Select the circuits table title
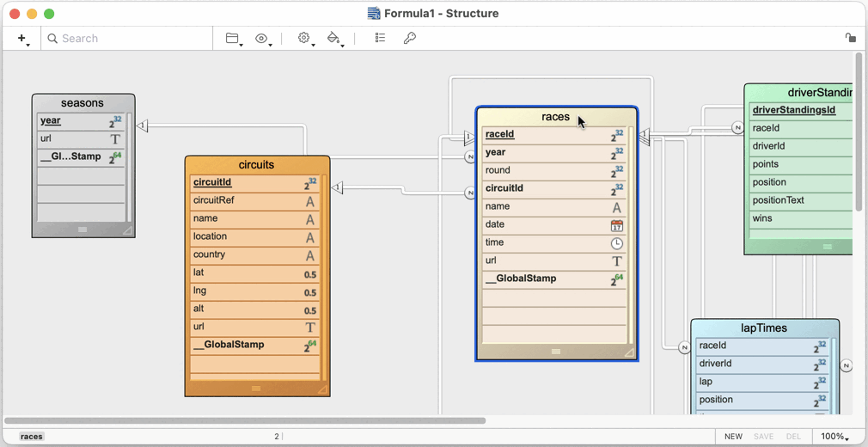The image size is (868, 447). [256, 164]
